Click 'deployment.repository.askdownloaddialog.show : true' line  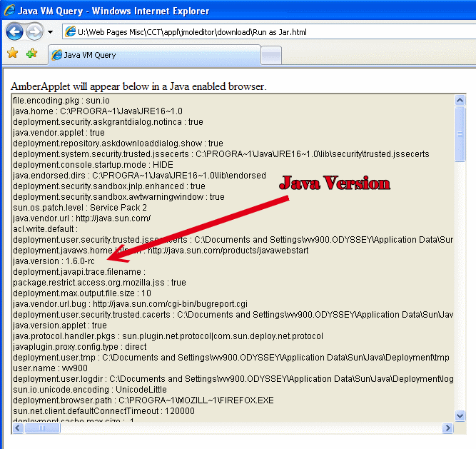(118, 143)
